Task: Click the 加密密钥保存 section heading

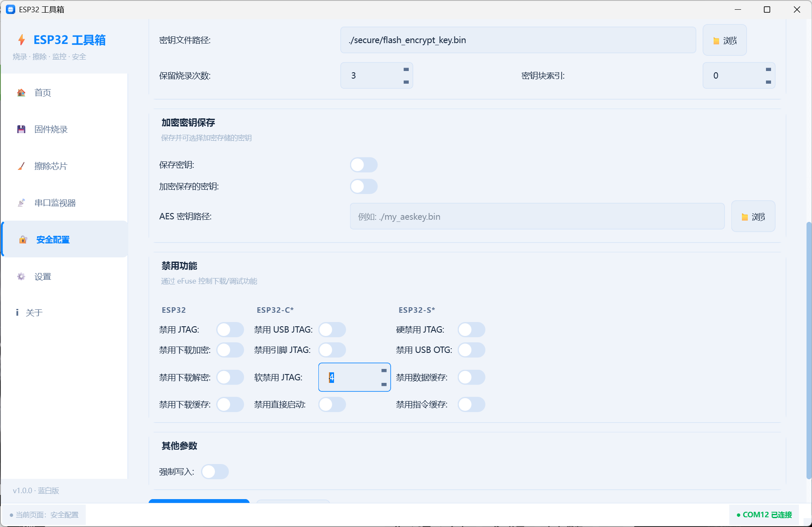Action: click(188, 123)
